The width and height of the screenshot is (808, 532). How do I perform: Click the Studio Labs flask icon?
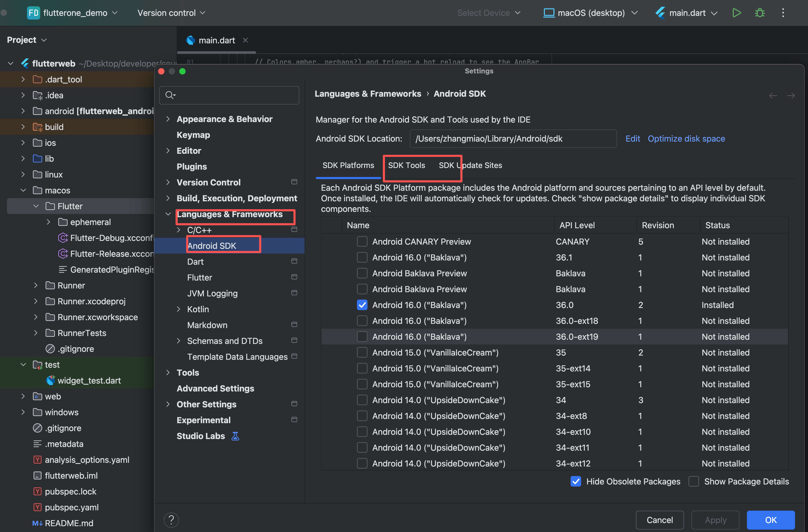click(x=235, y=436)
